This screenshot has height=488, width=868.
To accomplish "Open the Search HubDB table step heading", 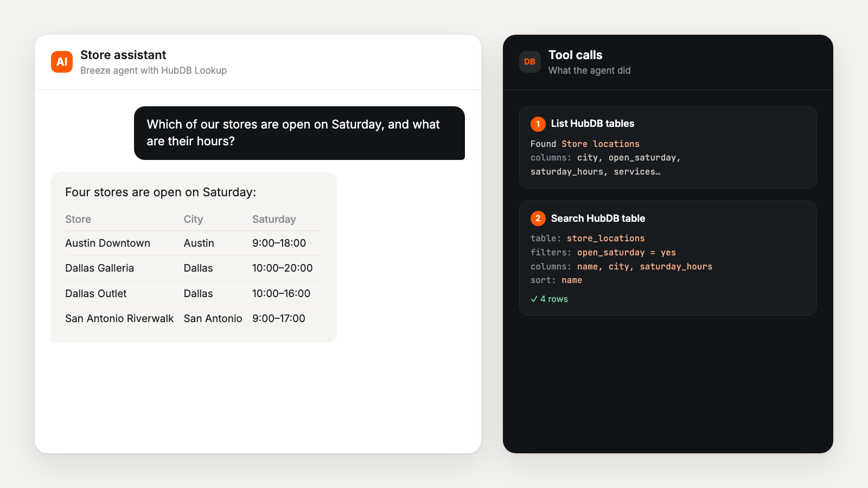I will [598, 219].
